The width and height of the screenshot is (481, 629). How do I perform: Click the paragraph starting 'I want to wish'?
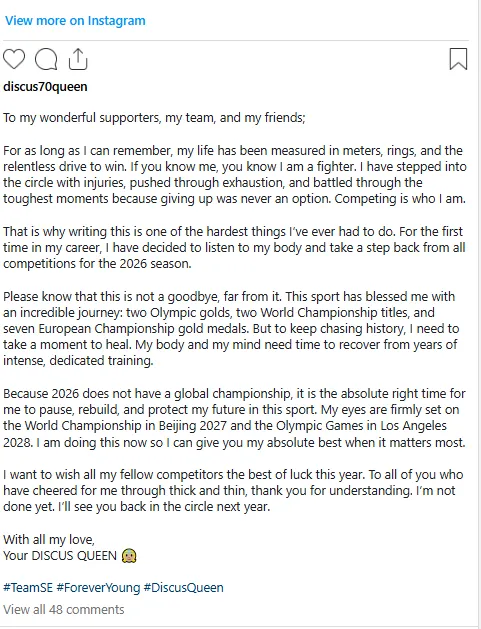click(233, 491)
